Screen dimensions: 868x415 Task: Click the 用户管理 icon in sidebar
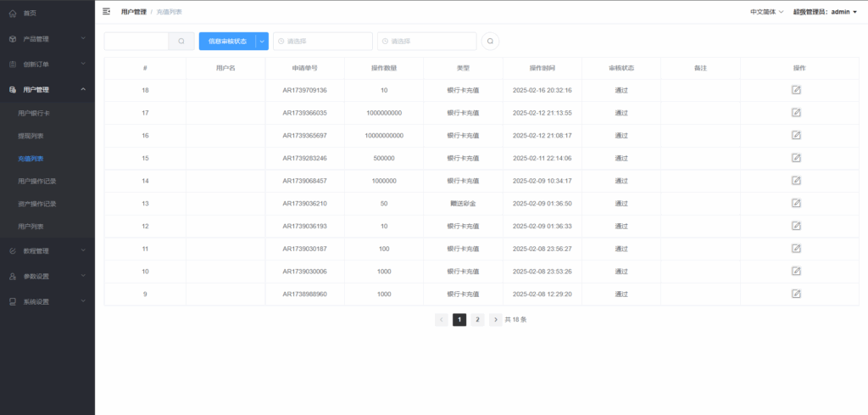pyautogui.click(x=13, y=90)
